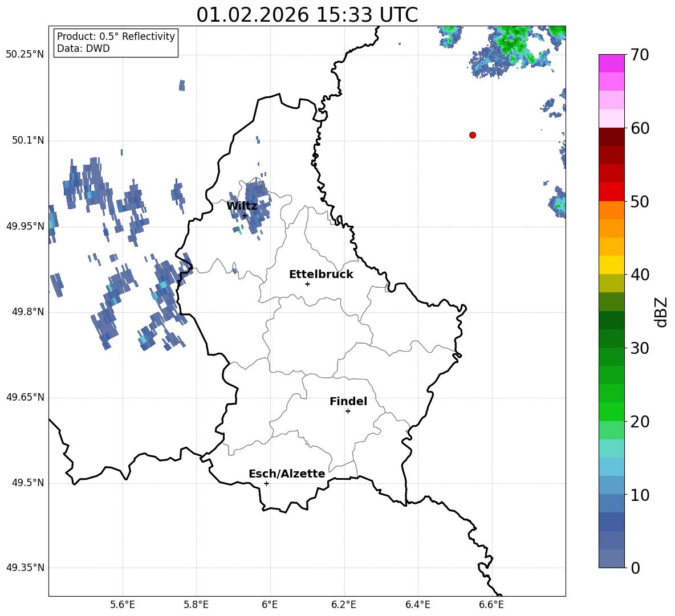Click the 49.35°N latitude label
675x616 pixels.
pos(25,568)
